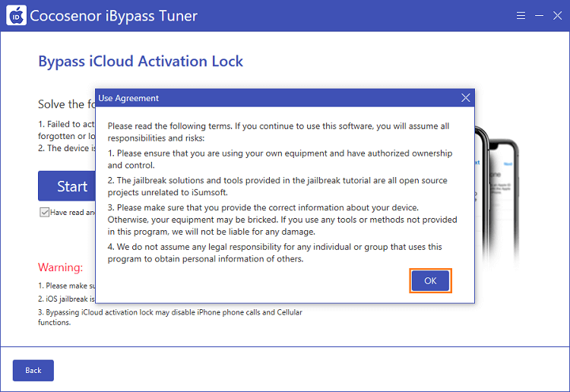Click the Cocosenor app logo icon
The height and width of the screenshot is (392, 570).
click(17, 15)
